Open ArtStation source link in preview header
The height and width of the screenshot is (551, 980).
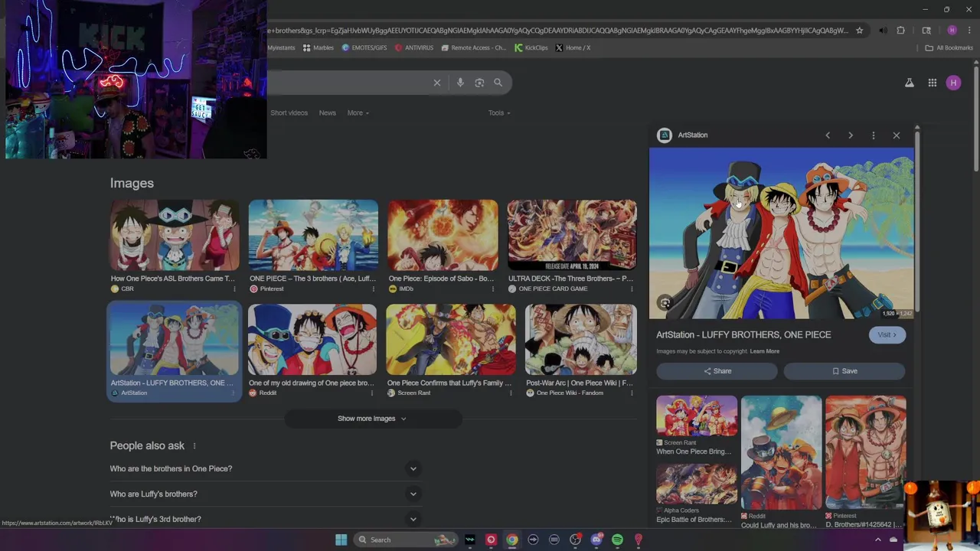coord(683,135)
